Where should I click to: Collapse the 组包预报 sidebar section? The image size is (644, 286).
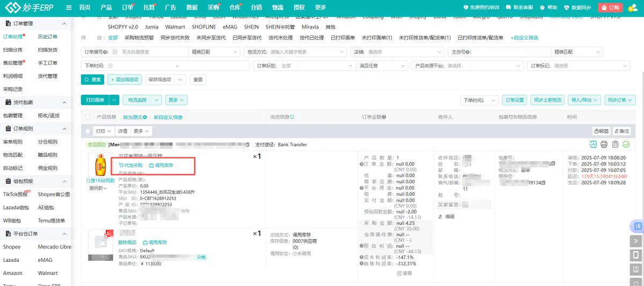(x=64, y=181)
